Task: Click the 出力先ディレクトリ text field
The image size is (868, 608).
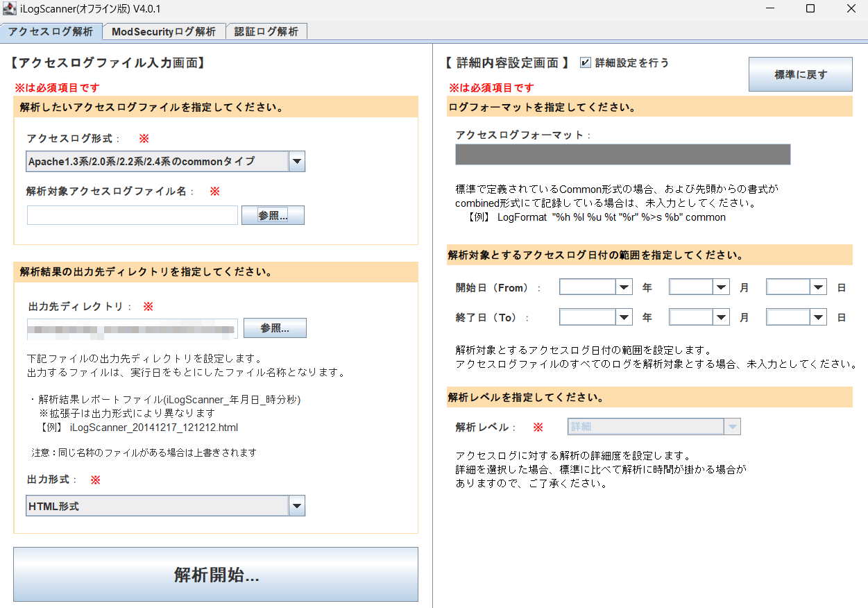Action: coord(133,328)
